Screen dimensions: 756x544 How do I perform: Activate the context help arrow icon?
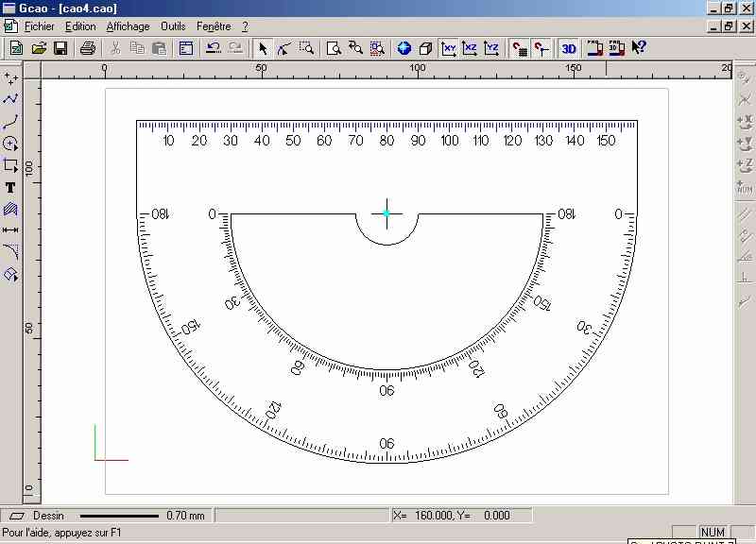point(639,48)
